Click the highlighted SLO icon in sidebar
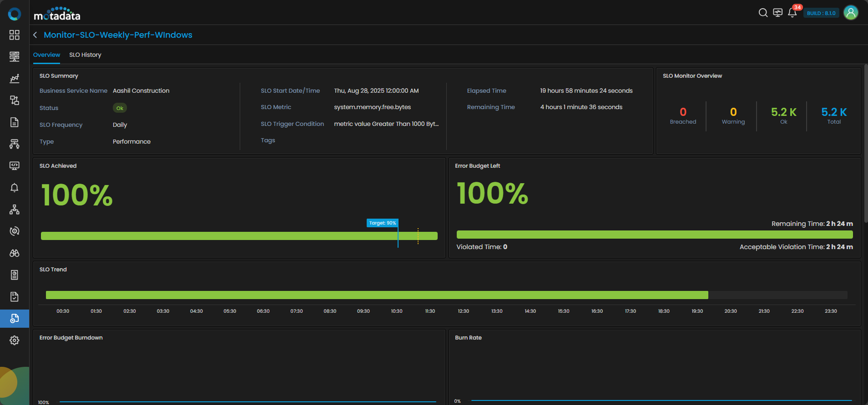The width and height of the screenshot is (868, 405). (x=15, y=319)
